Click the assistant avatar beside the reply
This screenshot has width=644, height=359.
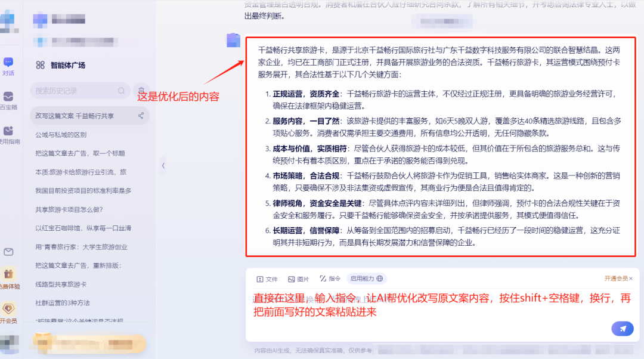(233, 41)
